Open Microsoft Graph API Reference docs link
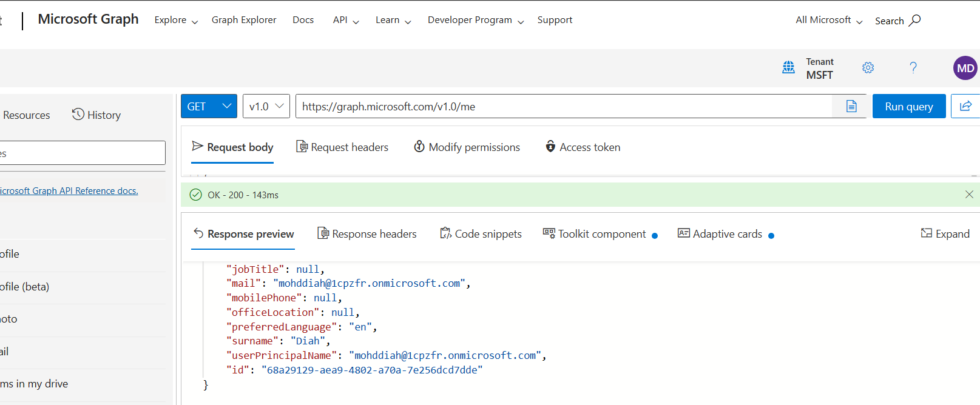The image size is (980, 405). coord(69,191)
